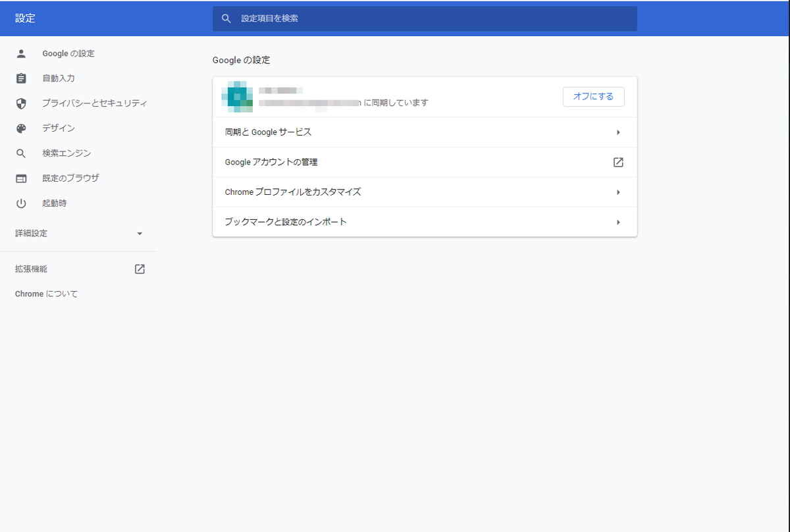The height and width of the screenshot is (532, 790).
Task: Click the 設定 title in header
Action: (x=25, y=18)
